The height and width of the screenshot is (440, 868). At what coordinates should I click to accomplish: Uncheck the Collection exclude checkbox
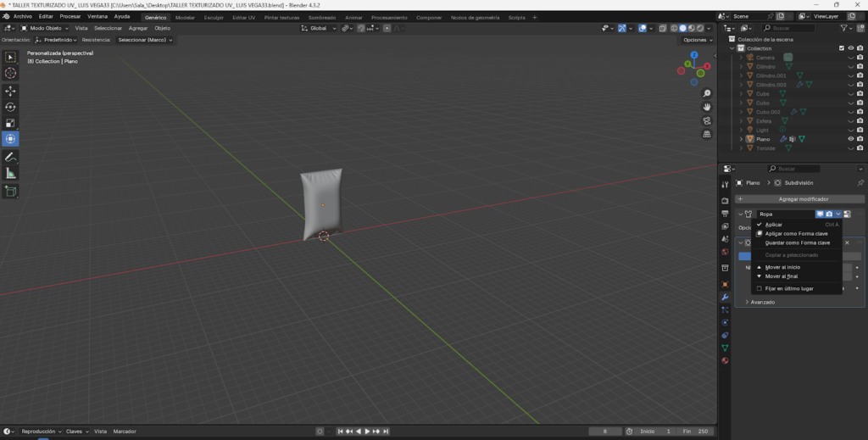point(842,48)
